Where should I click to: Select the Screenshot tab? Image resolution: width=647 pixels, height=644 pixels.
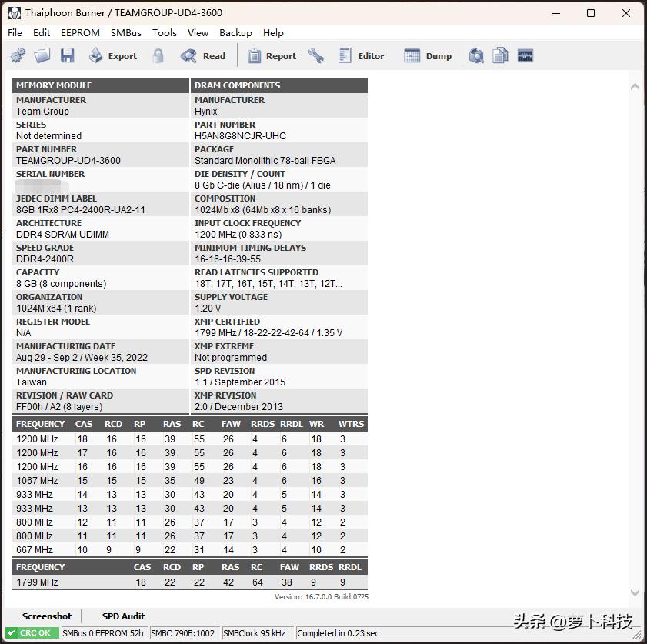[47, 616]
